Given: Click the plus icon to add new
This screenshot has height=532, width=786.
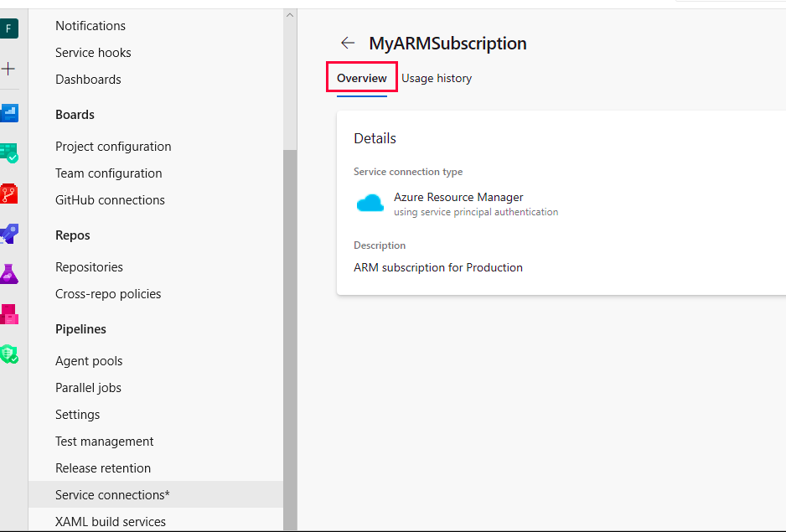Looking at the screenshot, I should (x=8, y=69).
